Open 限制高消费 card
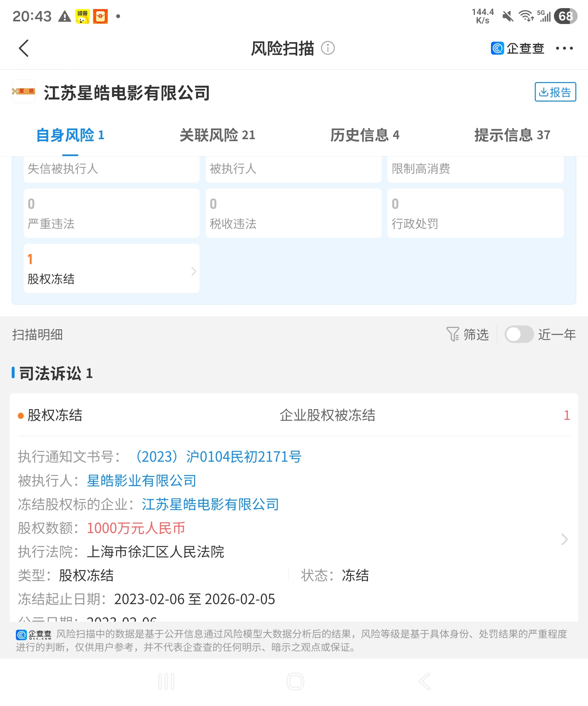The height and width of the screenshot is (706, 588). pos(475,169)
